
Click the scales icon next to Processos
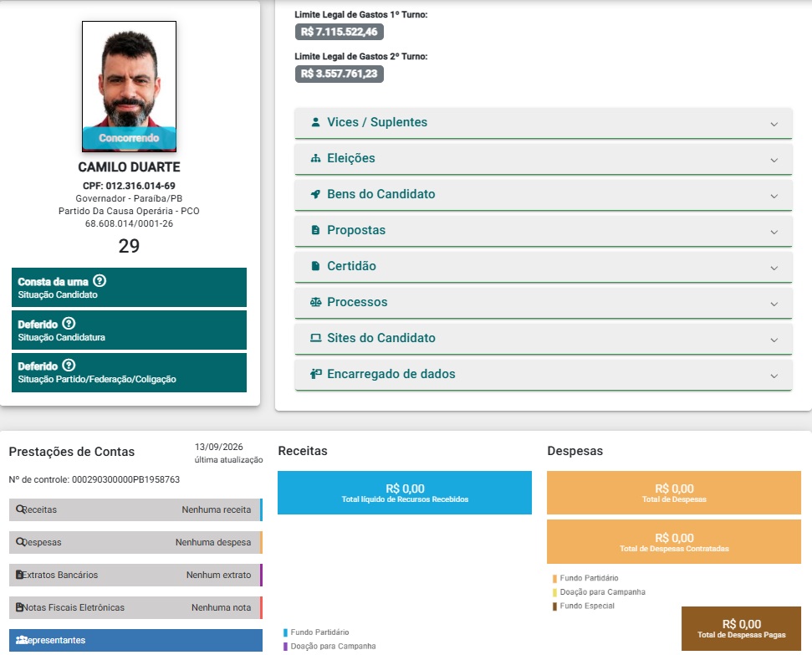pos(315,302)
